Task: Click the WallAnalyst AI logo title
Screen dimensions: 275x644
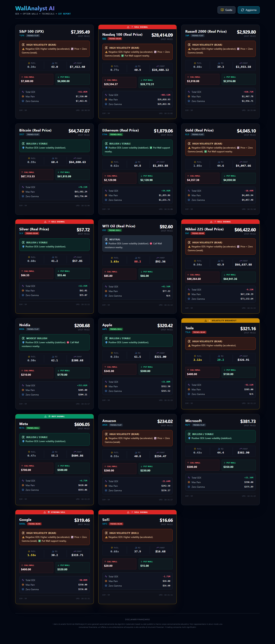Action: pos(35,9)
